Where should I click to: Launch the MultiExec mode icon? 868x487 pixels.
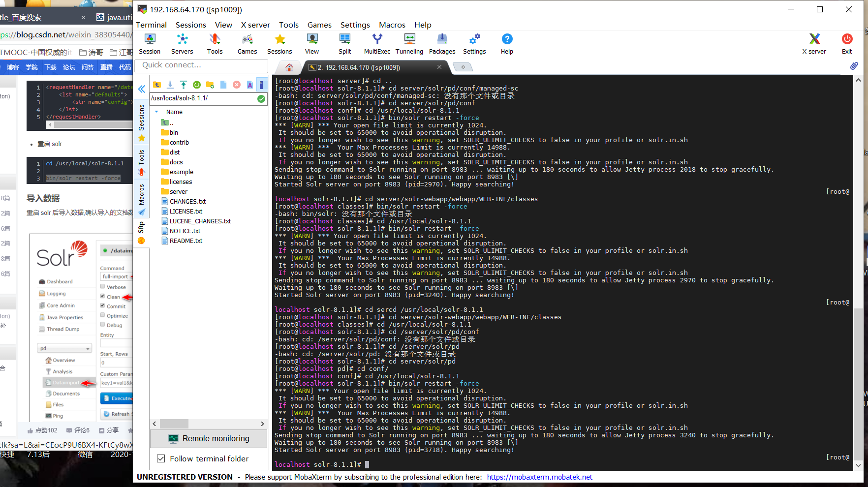(x=377, y=44)
